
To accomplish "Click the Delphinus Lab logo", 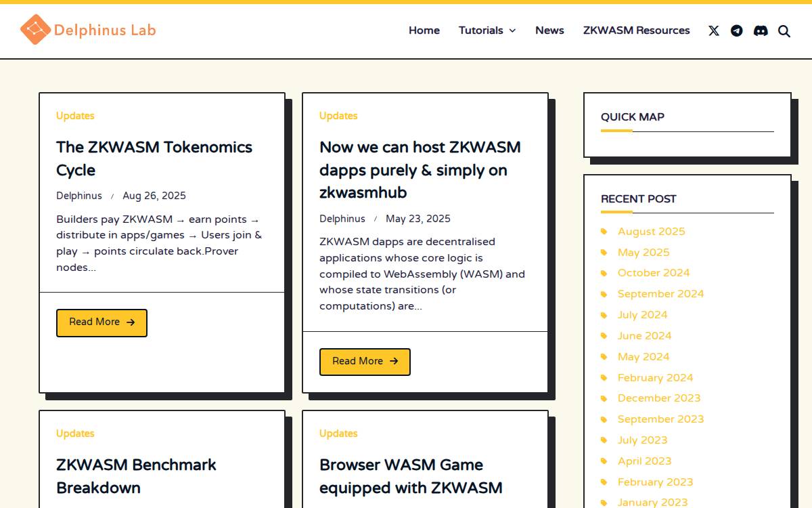I will point(88,30).
